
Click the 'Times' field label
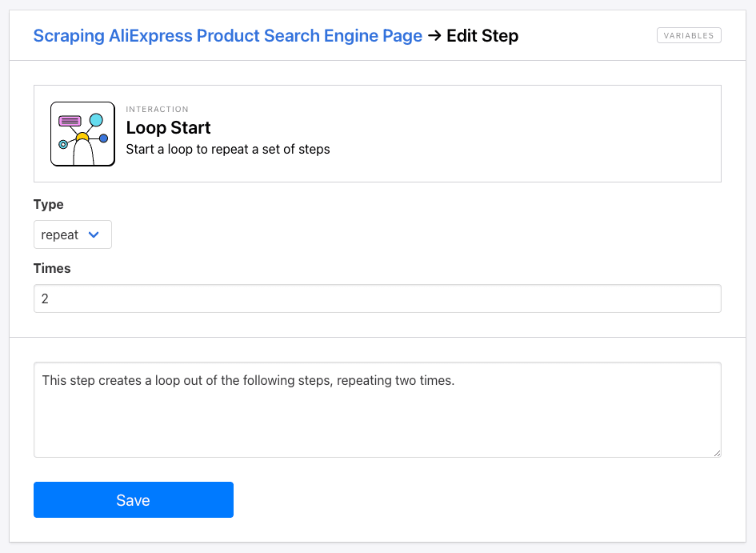coord(52,269)
